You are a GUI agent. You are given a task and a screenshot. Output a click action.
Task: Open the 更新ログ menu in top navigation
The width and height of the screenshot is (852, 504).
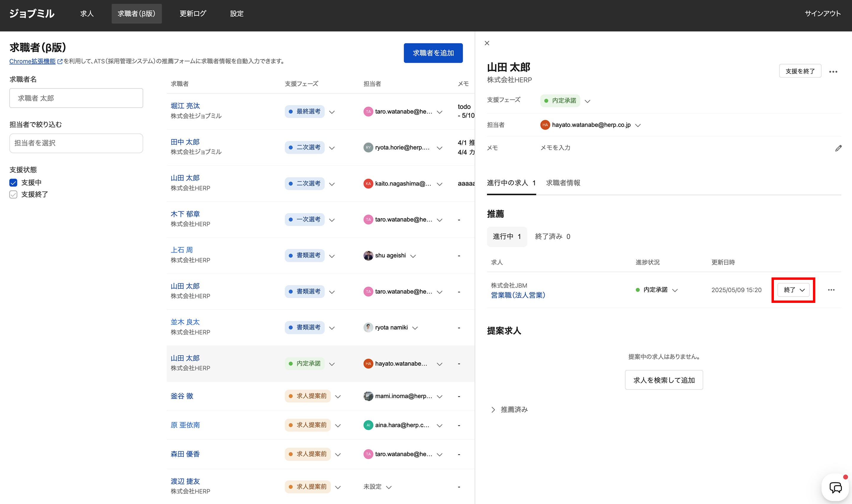pos(193,14)
